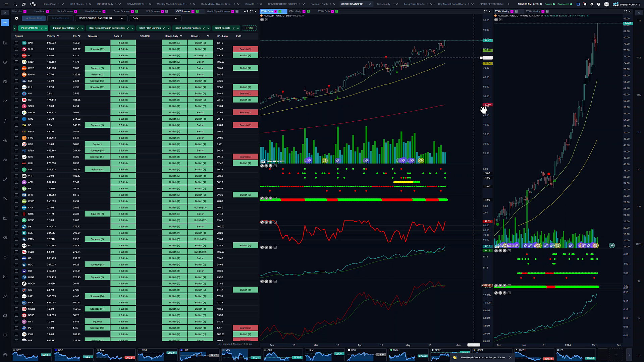The image size is (644, 362).
Task: Click the copy layout windows icon
Action: pyautogui.click(x=24, y=4)
